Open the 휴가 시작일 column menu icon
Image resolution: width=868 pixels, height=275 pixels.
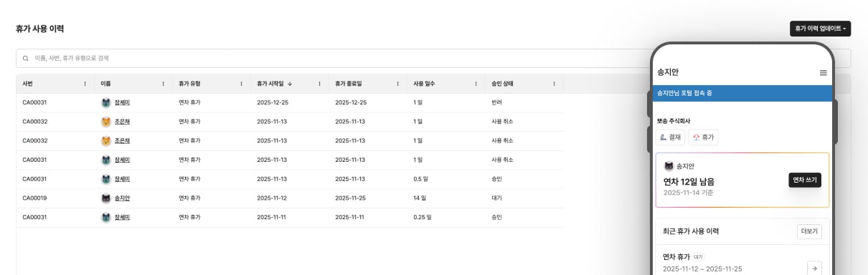coord(319,84)
